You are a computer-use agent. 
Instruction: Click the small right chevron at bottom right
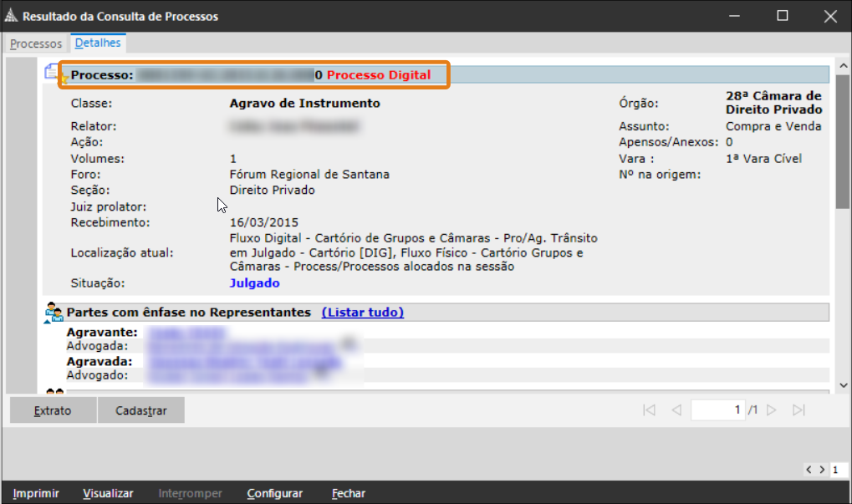tap(822, 471)
